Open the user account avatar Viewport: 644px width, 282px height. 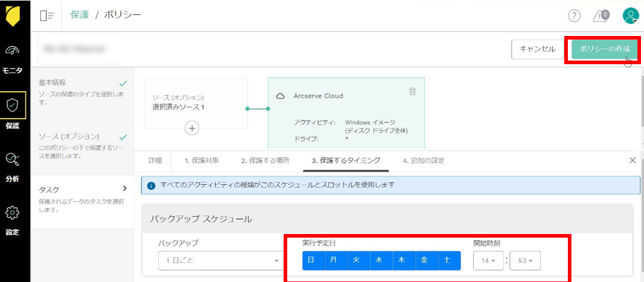coord(630,16)
